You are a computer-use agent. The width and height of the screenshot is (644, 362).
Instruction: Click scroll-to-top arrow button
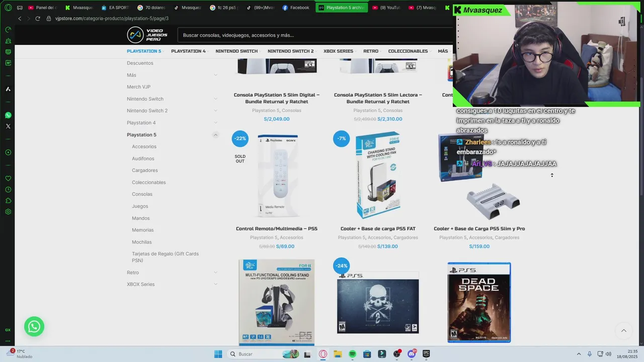click(623, 330)
